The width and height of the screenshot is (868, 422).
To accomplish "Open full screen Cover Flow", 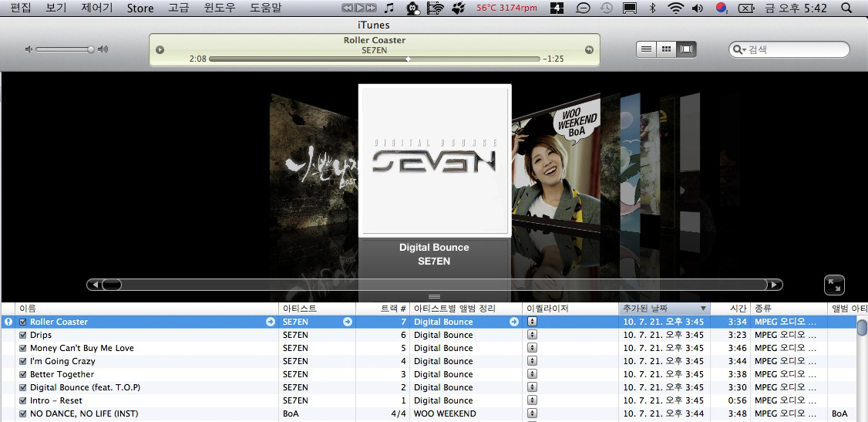I will point(834,285).
